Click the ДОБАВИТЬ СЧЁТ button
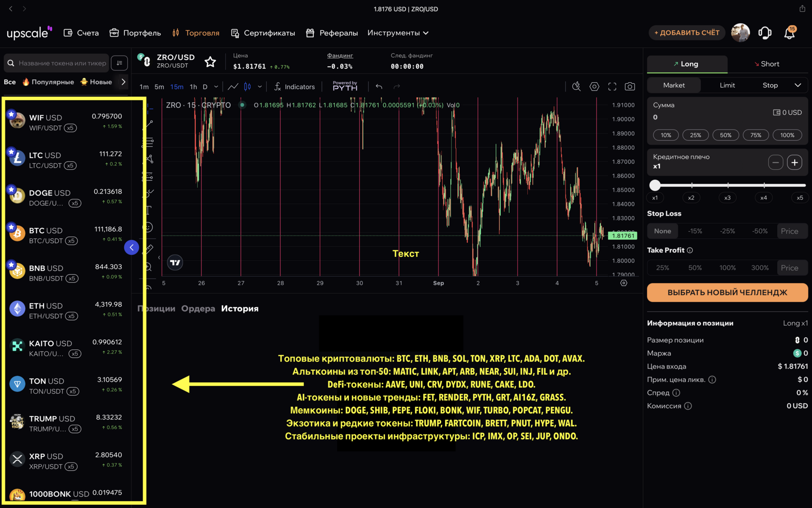This screenshot has height=508, width=812. tap(687, 33)
